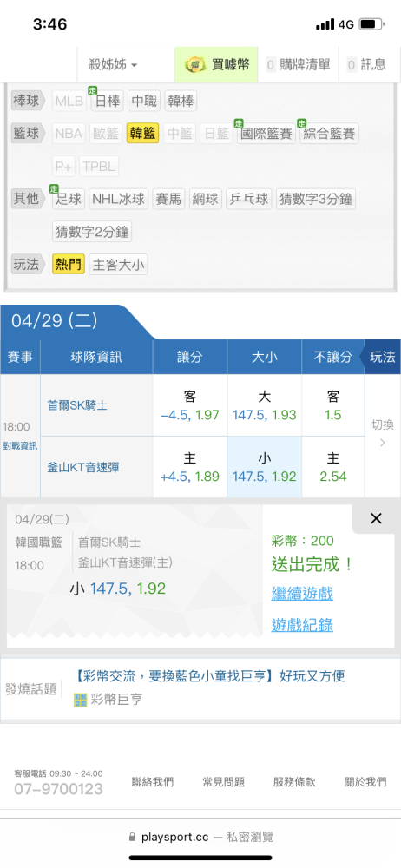Screen dimensions: 401x868
Task: Select the 歐籃 league filter
Action: 107,134
